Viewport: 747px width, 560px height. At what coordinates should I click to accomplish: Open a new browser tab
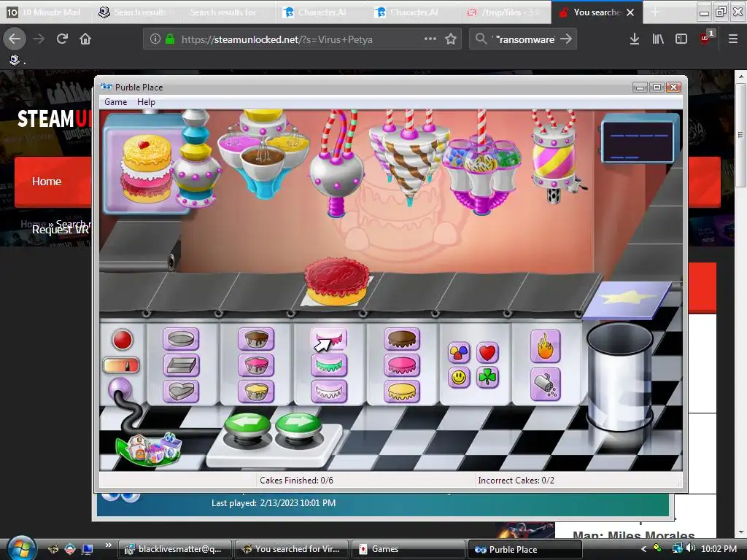(655, 12)
